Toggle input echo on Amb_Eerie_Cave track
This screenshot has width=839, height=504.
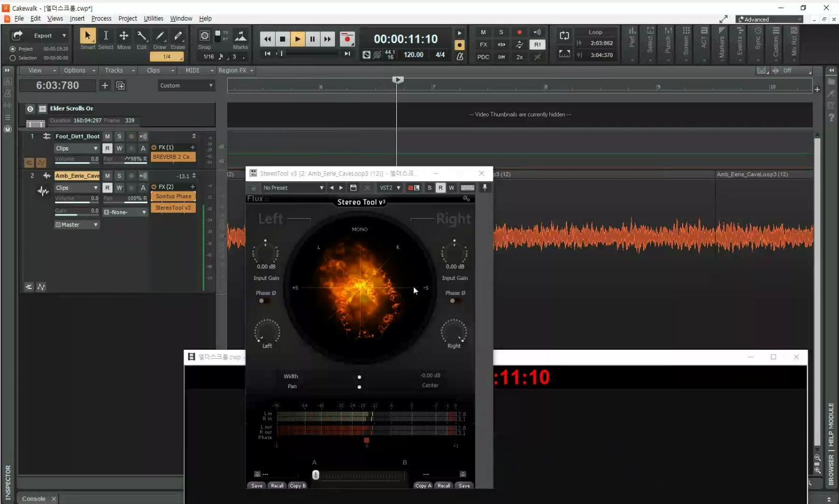(x=143, y=175)
